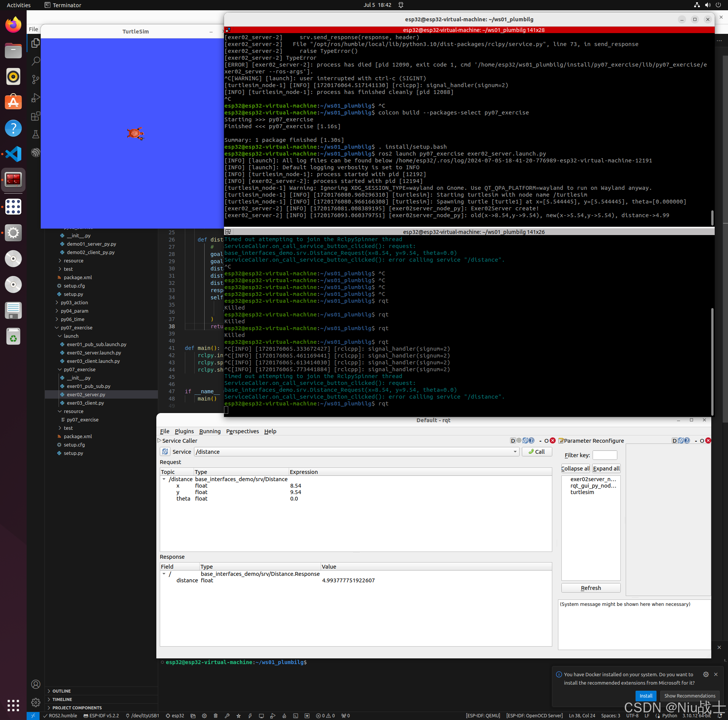This screenshot has width=728, height=720.
Task: Open the rqt Plugins menu
Action: pos(184,431)
